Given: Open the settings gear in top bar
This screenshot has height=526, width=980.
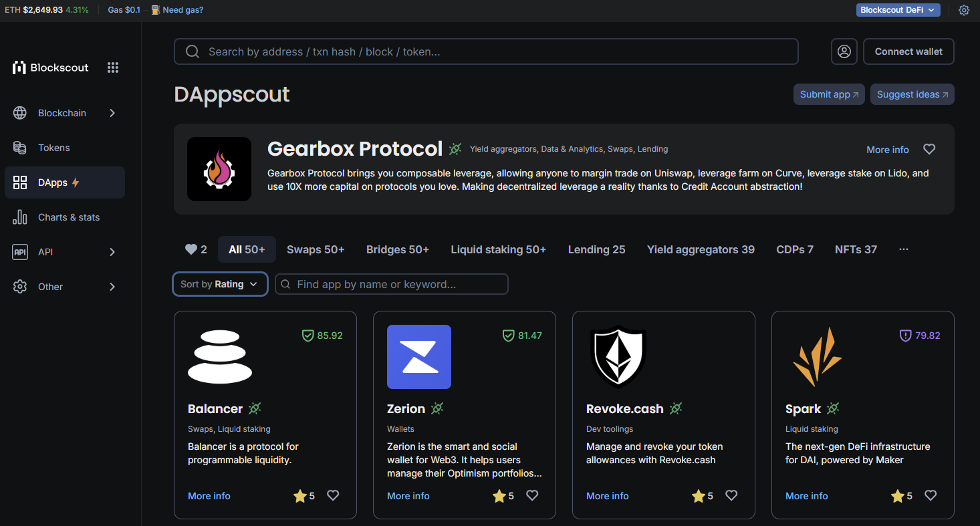Looking at the screenshot, I should (964, 10).
